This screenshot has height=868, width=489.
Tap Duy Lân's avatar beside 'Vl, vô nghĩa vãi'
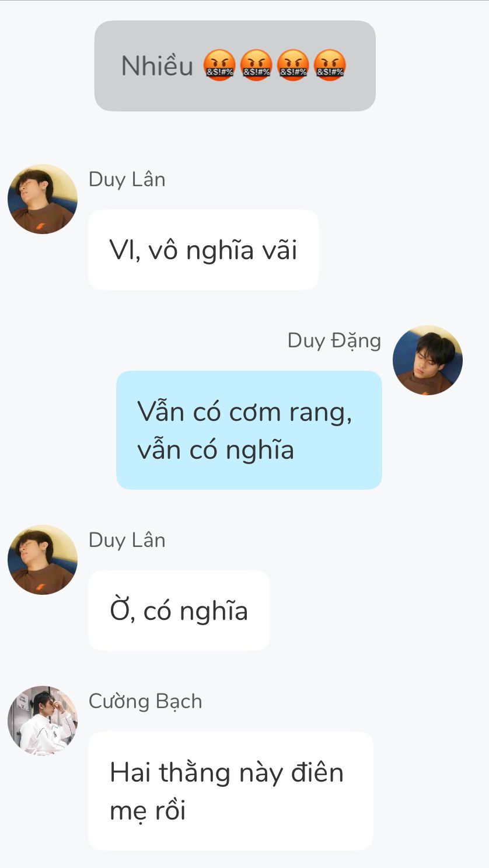pos(43,199)
